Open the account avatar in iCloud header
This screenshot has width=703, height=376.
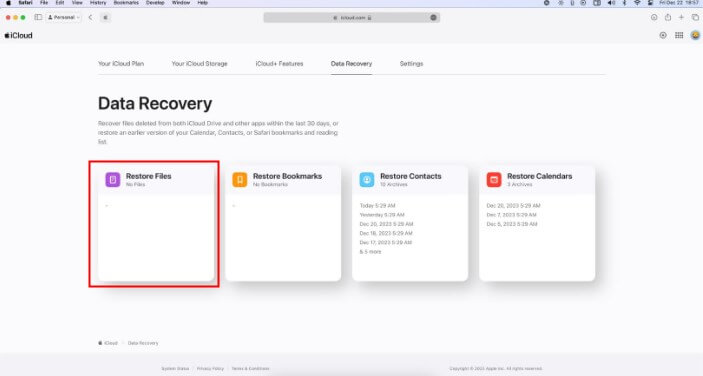pos(695,35)
